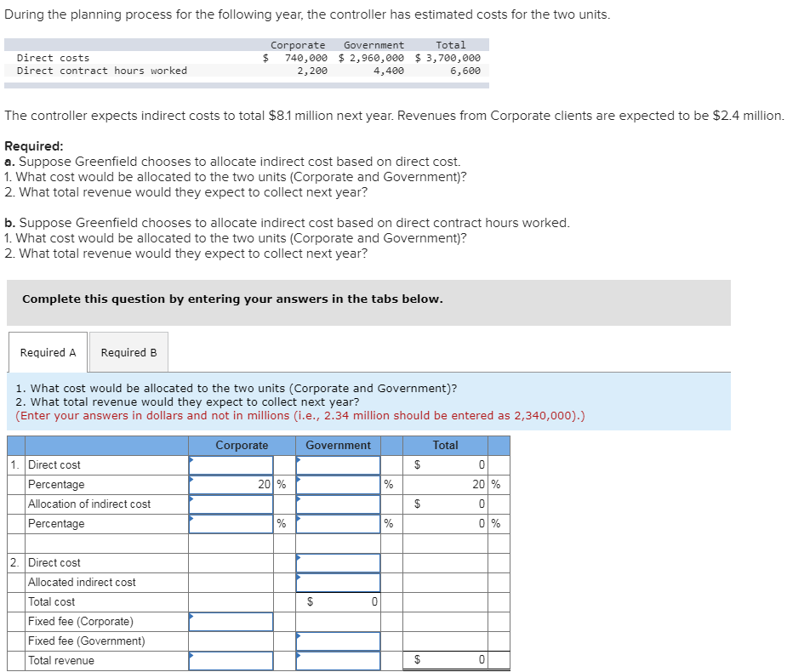Select Government second Percentage input field
787x672 pixels.
pyautogui.click(x=338, y=524)
